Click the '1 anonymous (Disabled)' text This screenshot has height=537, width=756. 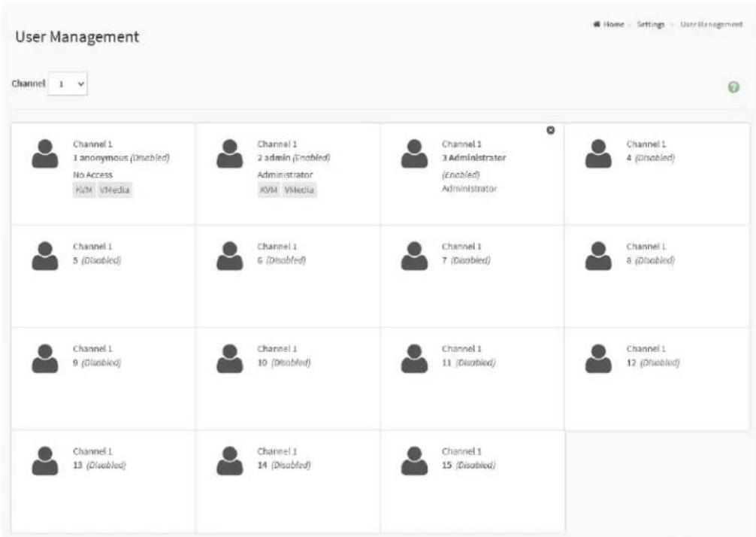pyautogui.click(x=121, y=158)
